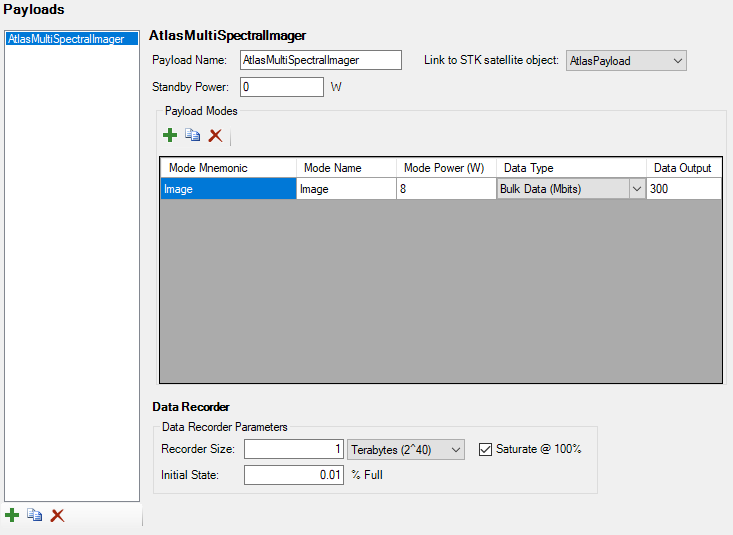Edit the Mode Power value cell
This screenshot has height=535, width=733.
(445, 189)
